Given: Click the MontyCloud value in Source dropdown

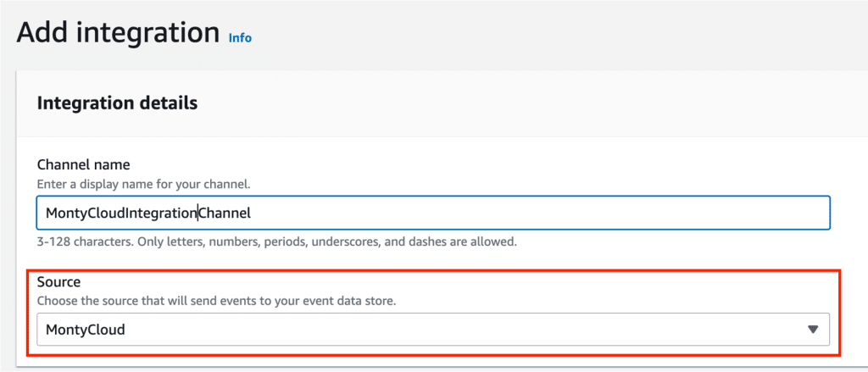Looking at the screenshot, I should [86, 330].
